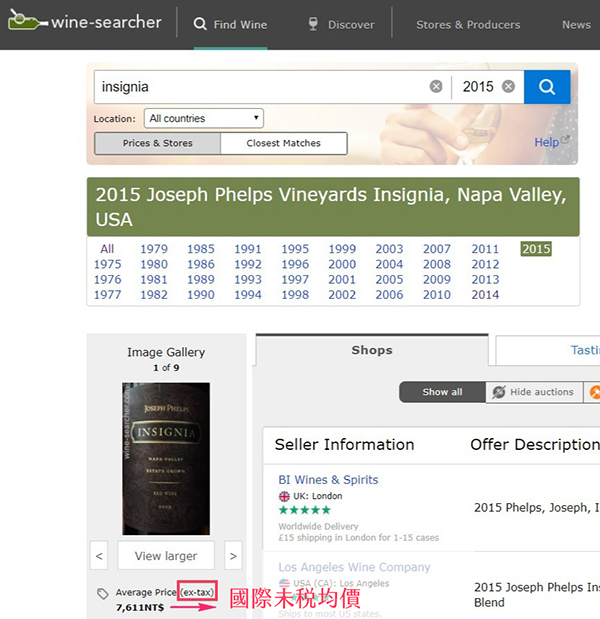Select vintage 1997
600x619 pixels.
point(295,279)
